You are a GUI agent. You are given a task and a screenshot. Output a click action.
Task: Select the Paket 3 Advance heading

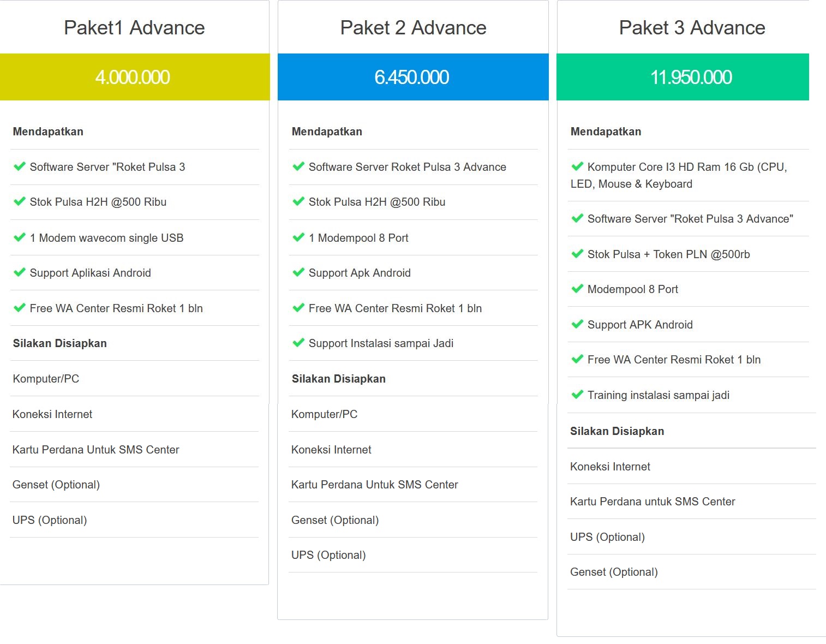692,28
